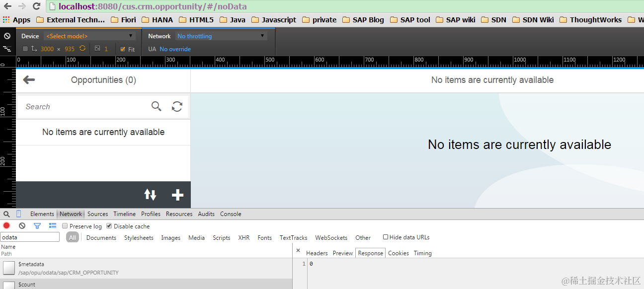The width and height of the screenshot is (644, 289).
Task: Open the Device Select model dropdown
Action: pos(89,36)
